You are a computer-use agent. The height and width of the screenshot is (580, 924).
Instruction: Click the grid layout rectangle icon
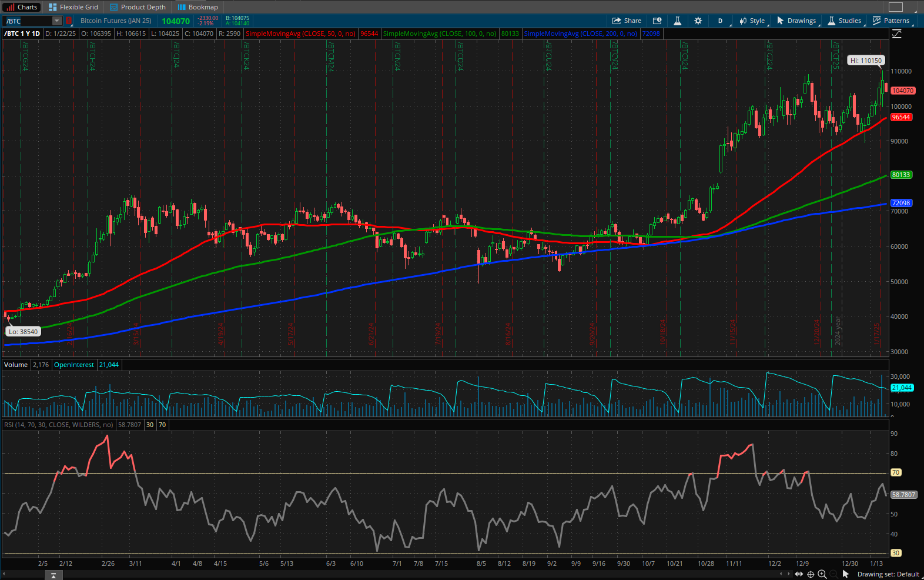click(x=895, y=7)
